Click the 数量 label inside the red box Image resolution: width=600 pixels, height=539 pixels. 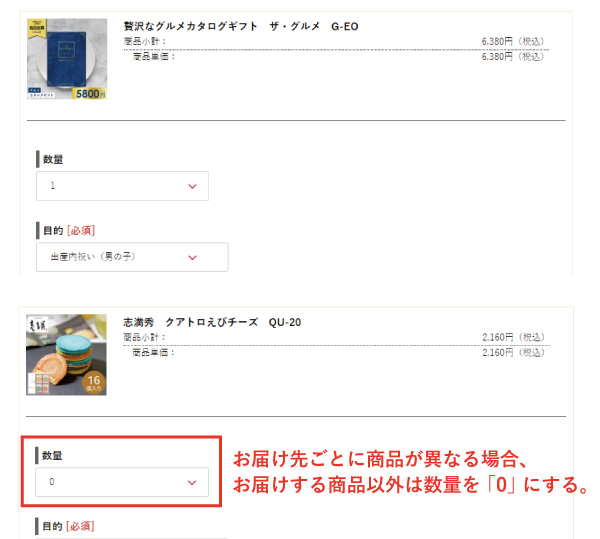pos(52,455)
